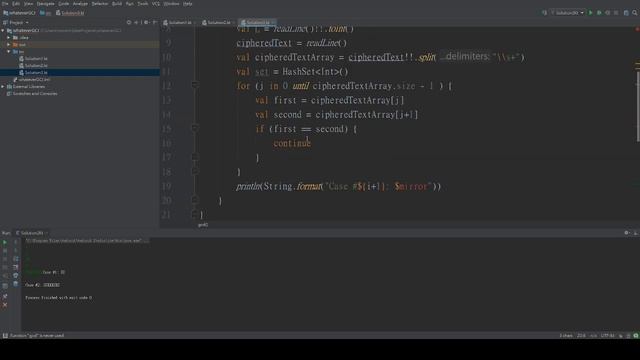Expand the out folder
Screen dimensions: 640x360
coord(9,44)
